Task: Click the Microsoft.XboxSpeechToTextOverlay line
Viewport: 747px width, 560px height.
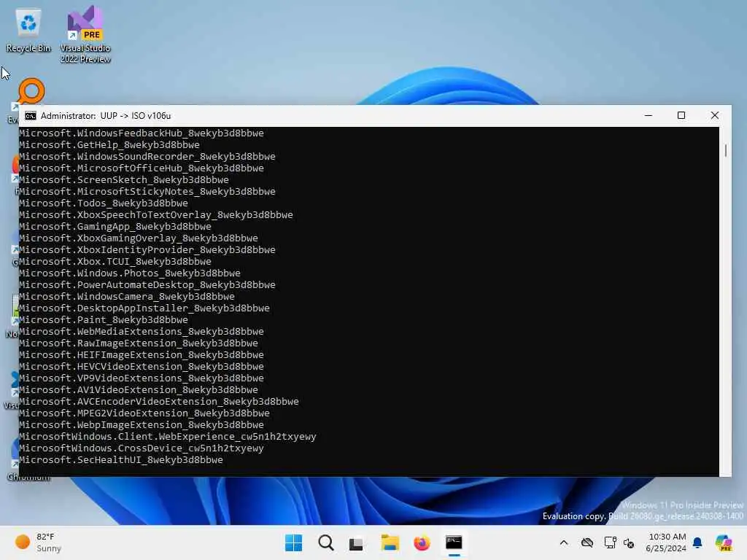Action: tap(156, 215)
